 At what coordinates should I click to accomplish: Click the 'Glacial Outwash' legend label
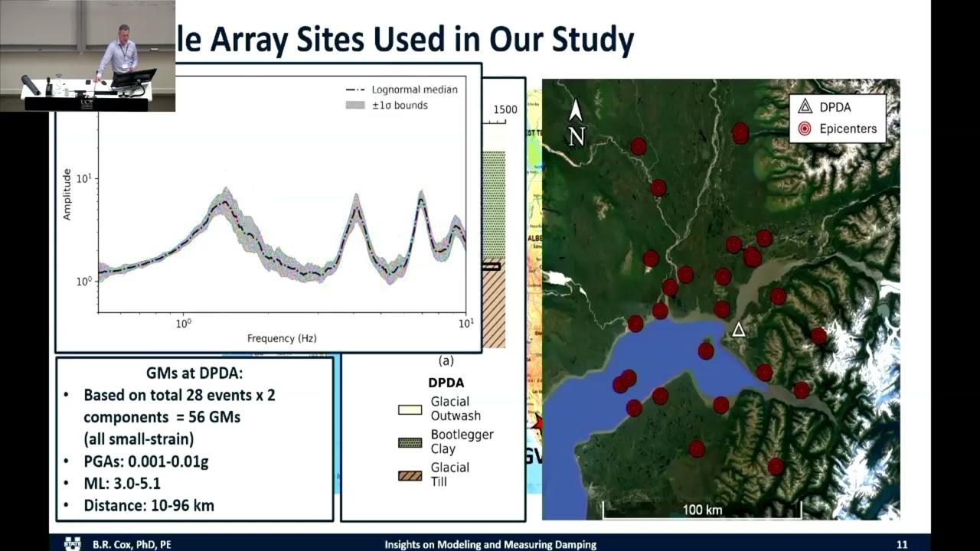(456, 409)
